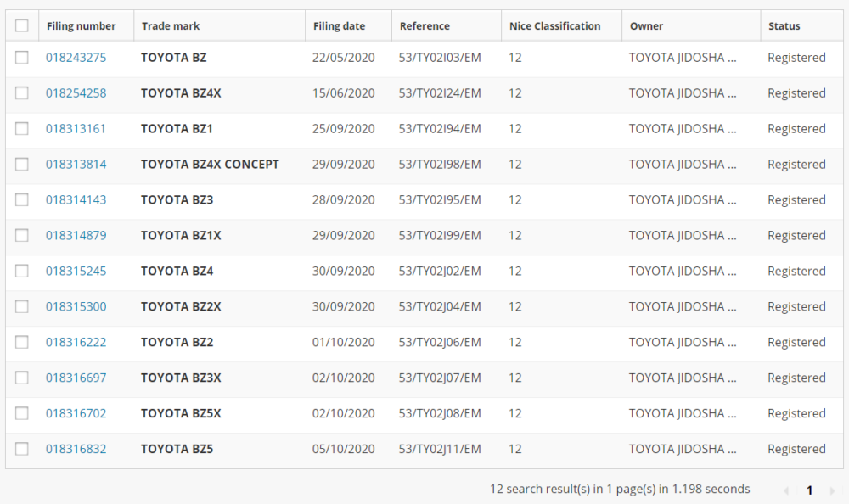This screenshot has height=504, width=849.
Task: Check the box for filing 018243275
Action: [x=22, y=58]
